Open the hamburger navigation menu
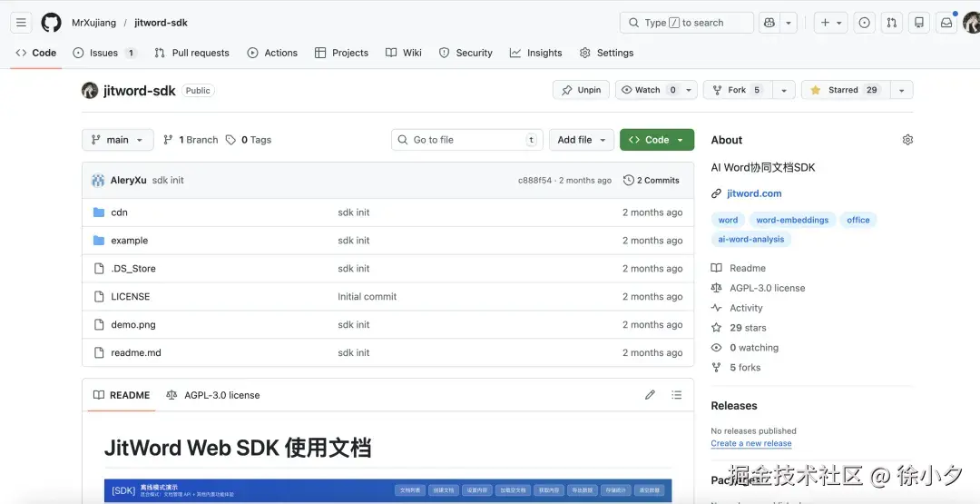 (x=21, y=23)
